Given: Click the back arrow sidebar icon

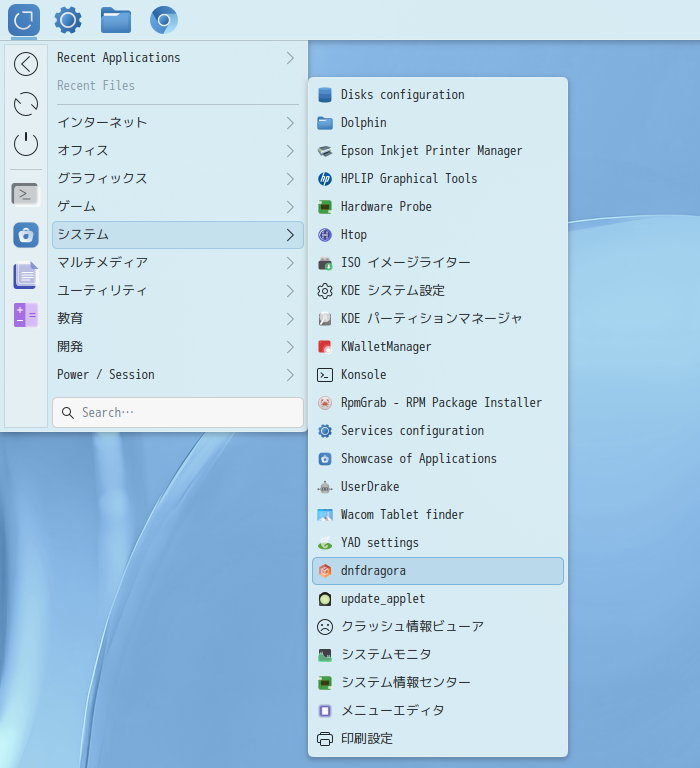Looking at the screenshot, I should pyautogui.click(x=26, y=64).
